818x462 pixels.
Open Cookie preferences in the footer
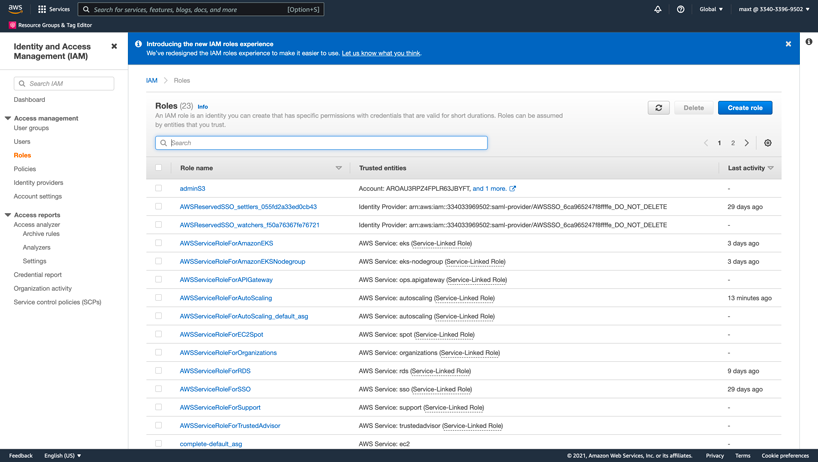(785, 456)
